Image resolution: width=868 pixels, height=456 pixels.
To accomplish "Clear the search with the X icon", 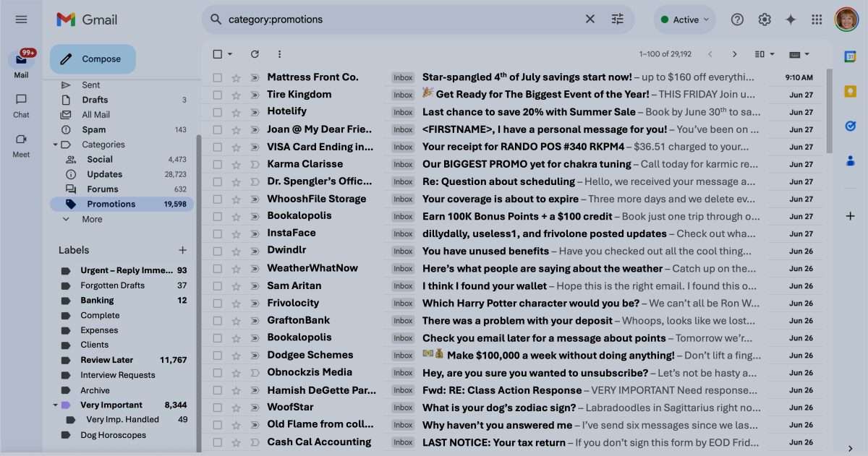I will point(590,20).
